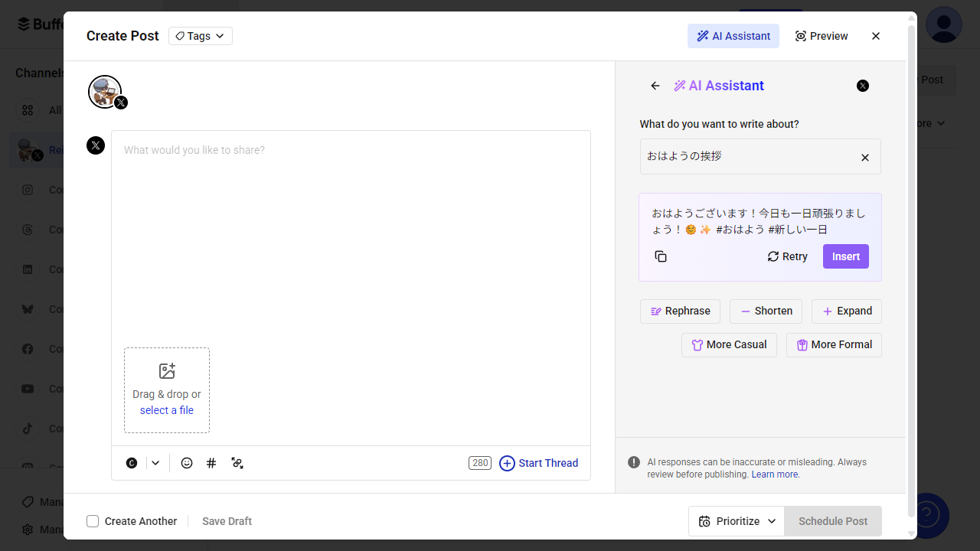Click Insert to add the AI text

(845, 256)
